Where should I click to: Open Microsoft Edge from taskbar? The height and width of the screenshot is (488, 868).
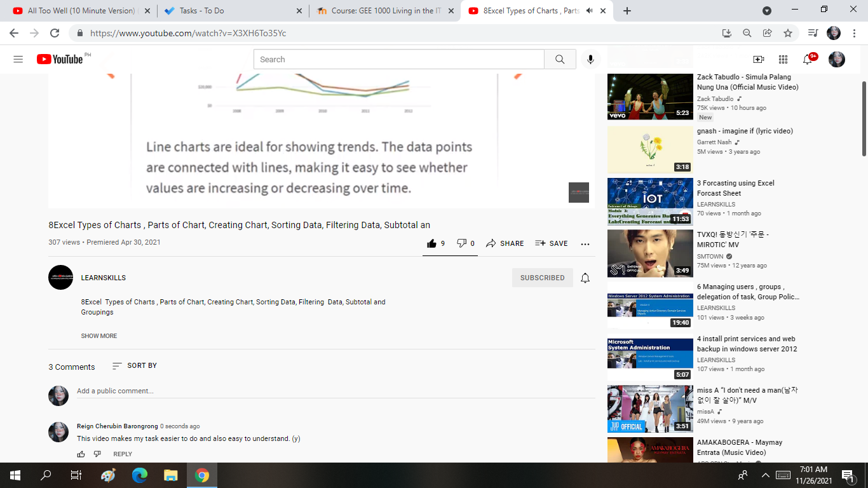[139, 475]
